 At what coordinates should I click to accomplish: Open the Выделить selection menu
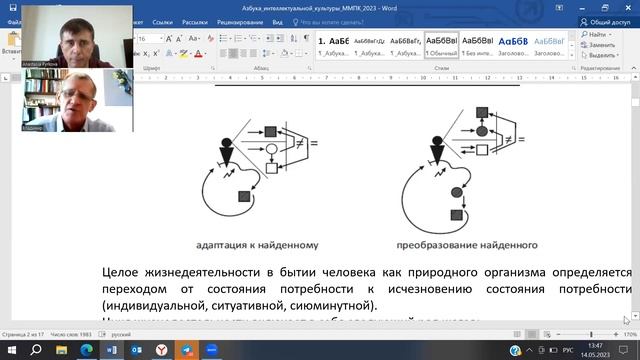tap(600, 55)
